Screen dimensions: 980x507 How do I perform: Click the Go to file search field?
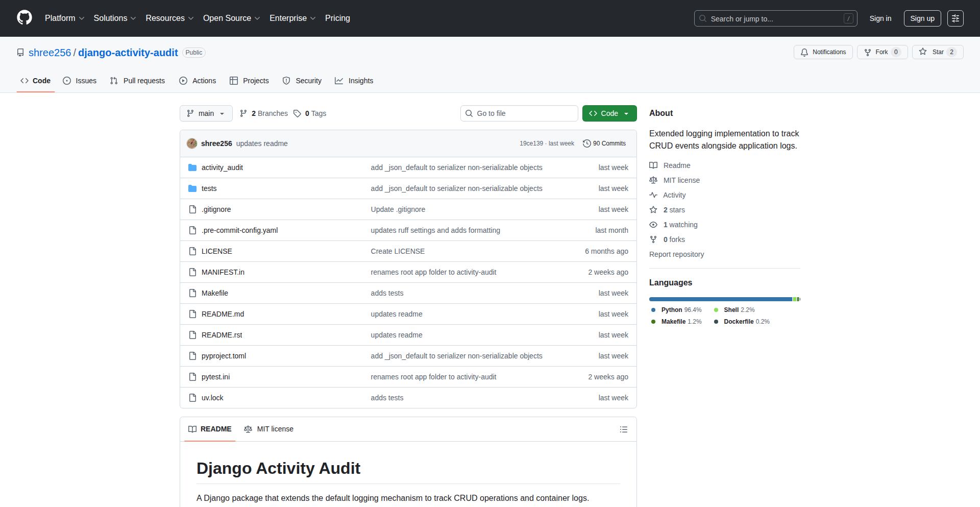point(519,113)
